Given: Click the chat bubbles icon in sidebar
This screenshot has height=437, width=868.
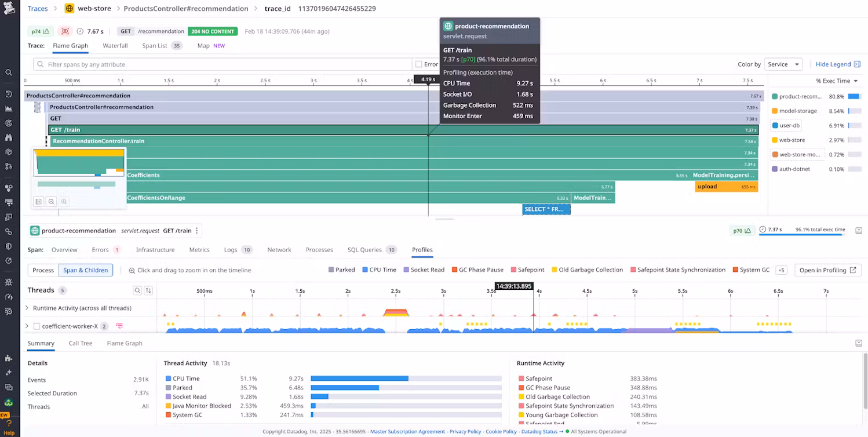Looking at the screenshot, I should (9, 387).
